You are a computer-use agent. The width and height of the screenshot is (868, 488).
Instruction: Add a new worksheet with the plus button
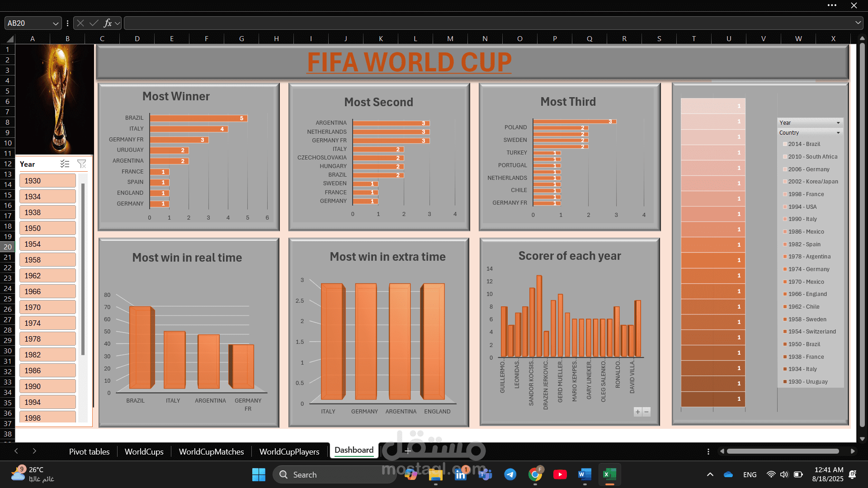[x=407, y=451]
